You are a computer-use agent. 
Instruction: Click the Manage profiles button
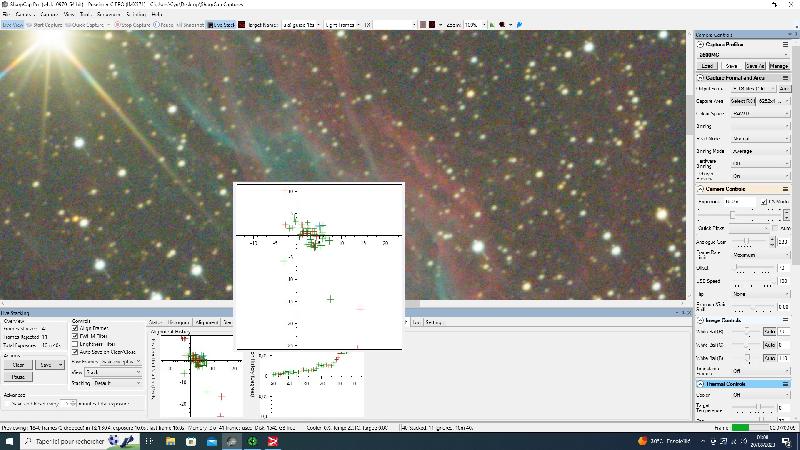click(x=779, y=66)
